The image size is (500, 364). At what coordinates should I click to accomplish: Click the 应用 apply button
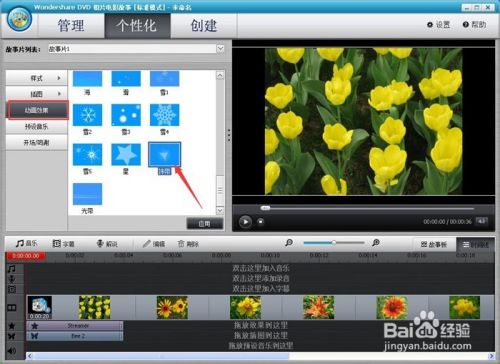pyautogui.click(x=204, y=224)
